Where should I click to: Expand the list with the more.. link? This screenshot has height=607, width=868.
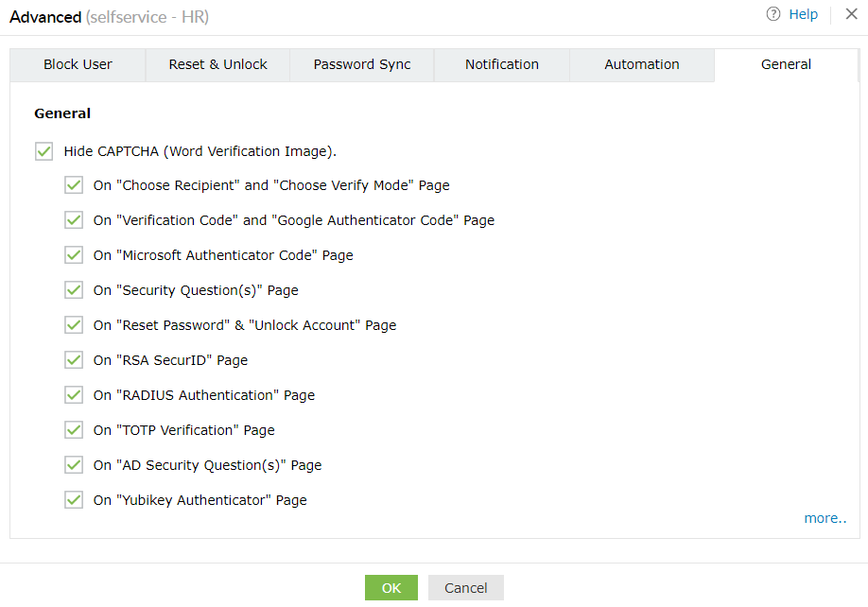pyautogui.click(x=825, y=518)
